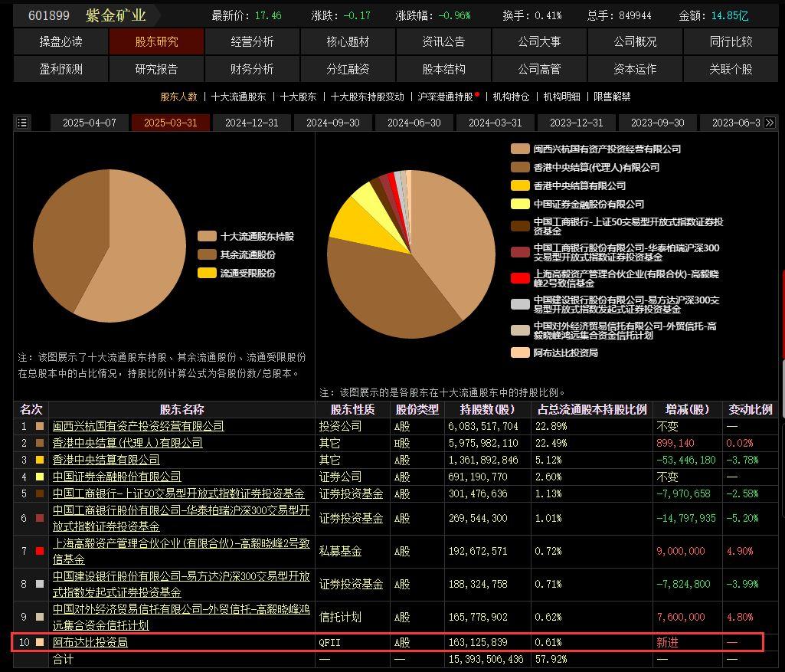Image resolution: width=785 pixels, height=672 pixels.
Task: Click the legend marker beside 中国证券金融股份有限公司
Action: (519, 204)
